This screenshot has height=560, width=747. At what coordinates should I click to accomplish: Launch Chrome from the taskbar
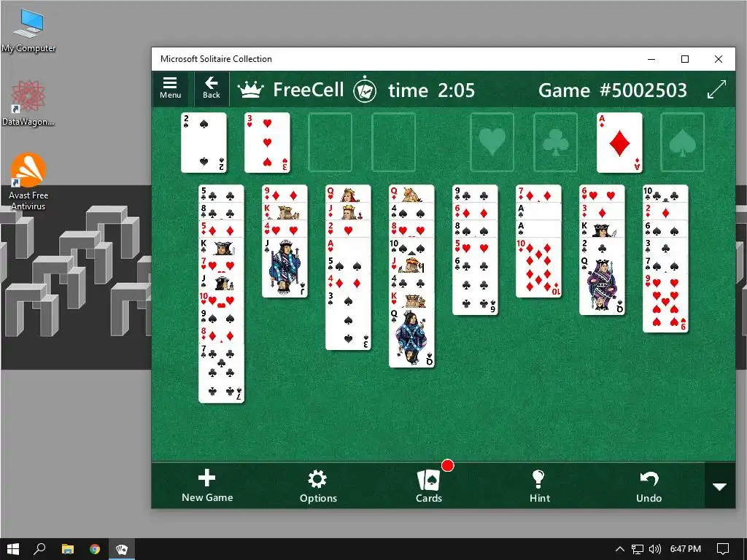tap(95, 549)
